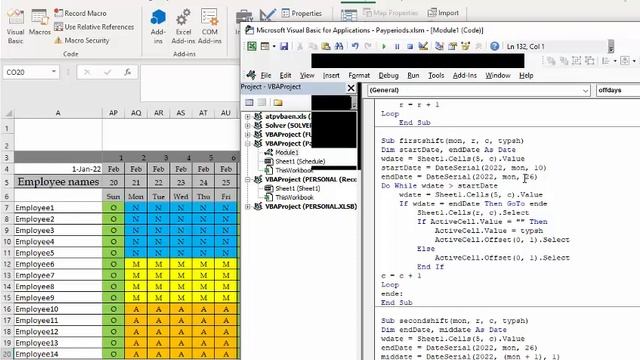Viewport: 640px width, 360px height.
Task: Run the macro with the green play icon
Action: pos(384,47)
